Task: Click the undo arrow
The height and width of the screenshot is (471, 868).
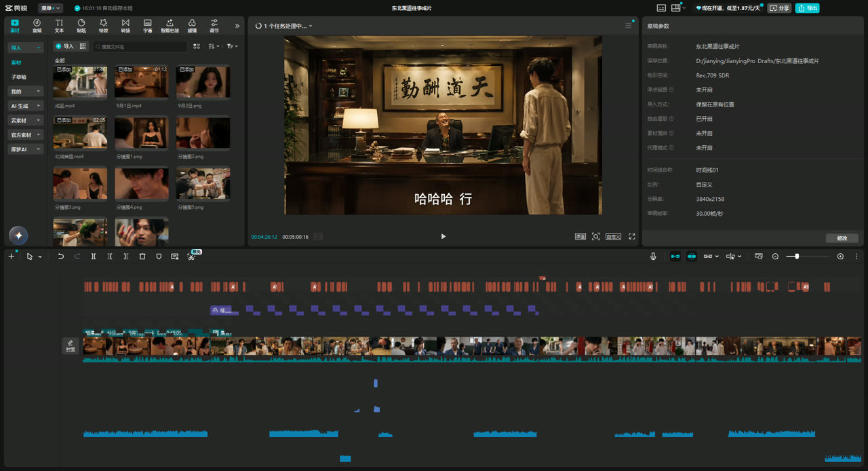Action: [x=61, y=257]
